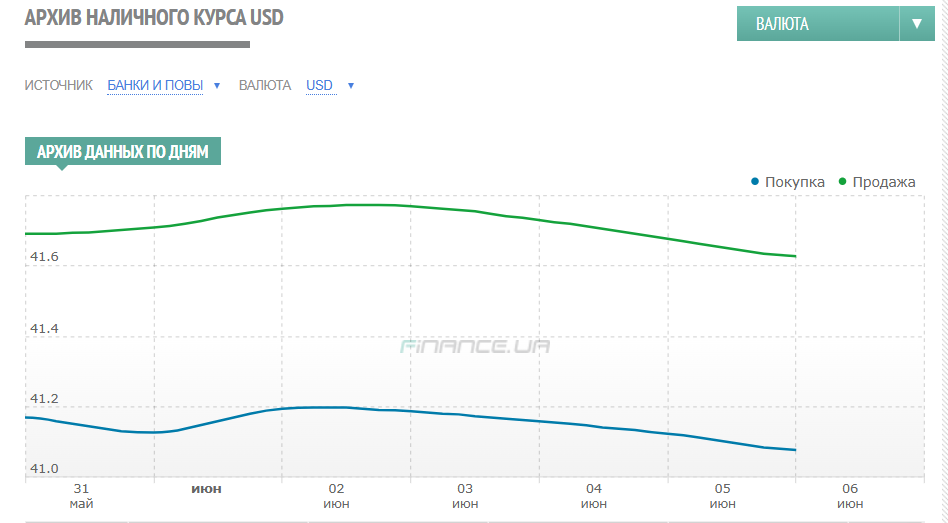This screenshot has width=948, height=523.
Task: Toggle the Покупка series label in the legend
Action: click(794, 182)
